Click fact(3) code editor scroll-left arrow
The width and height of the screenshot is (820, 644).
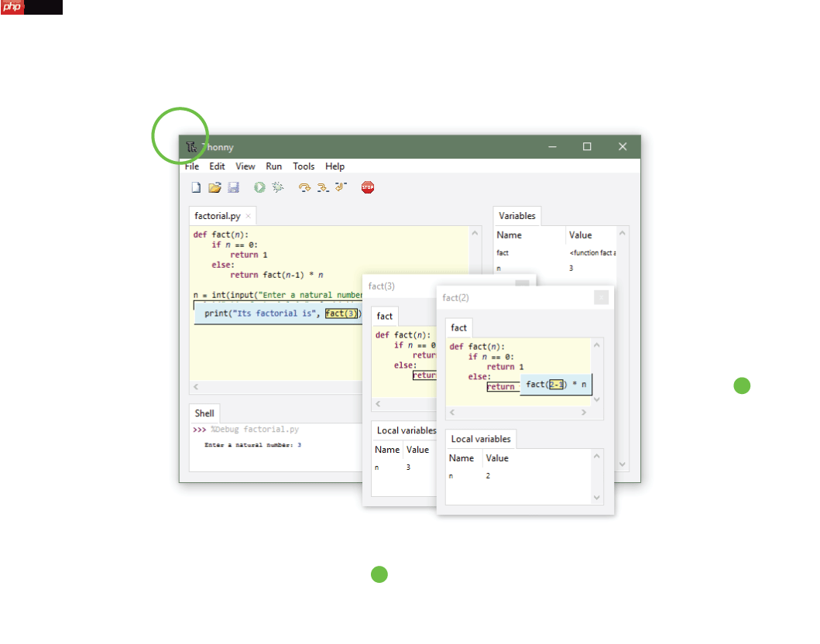pos(378,403)
